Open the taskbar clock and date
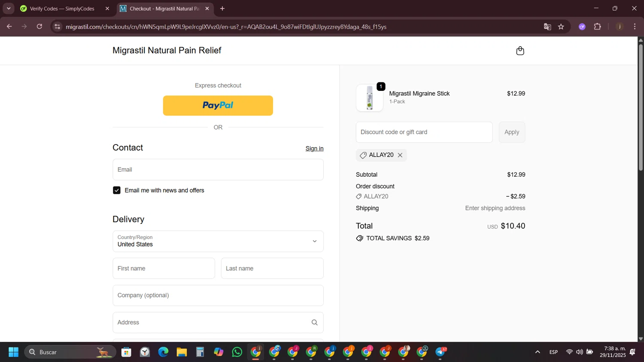 pos(613,352)
